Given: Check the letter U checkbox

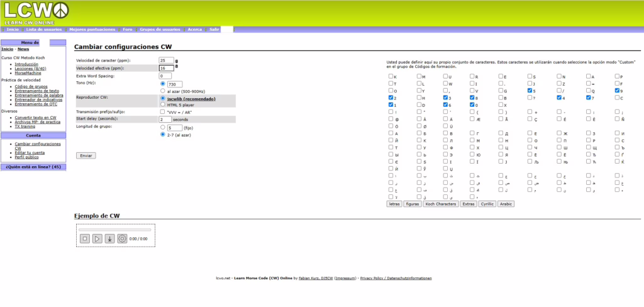Looking at the screenshot, I should click(446, 76).
